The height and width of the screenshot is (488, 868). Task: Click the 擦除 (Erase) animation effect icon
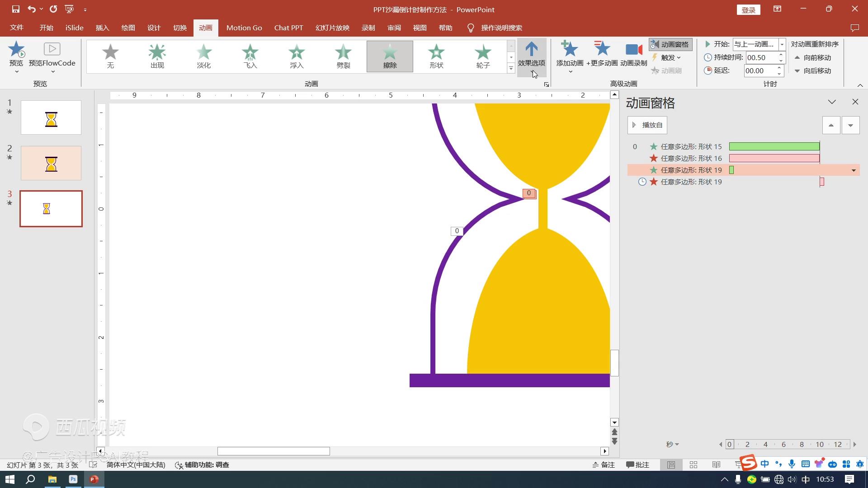(389, 56)
